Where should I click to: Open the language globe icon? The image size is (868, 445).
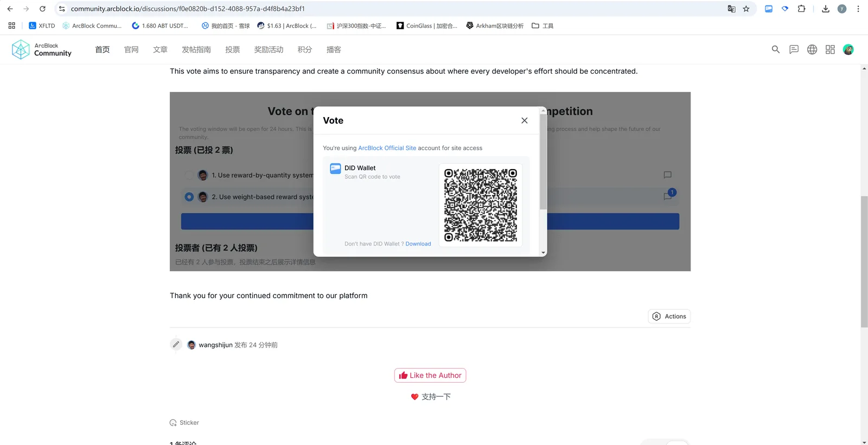(812, 49)
